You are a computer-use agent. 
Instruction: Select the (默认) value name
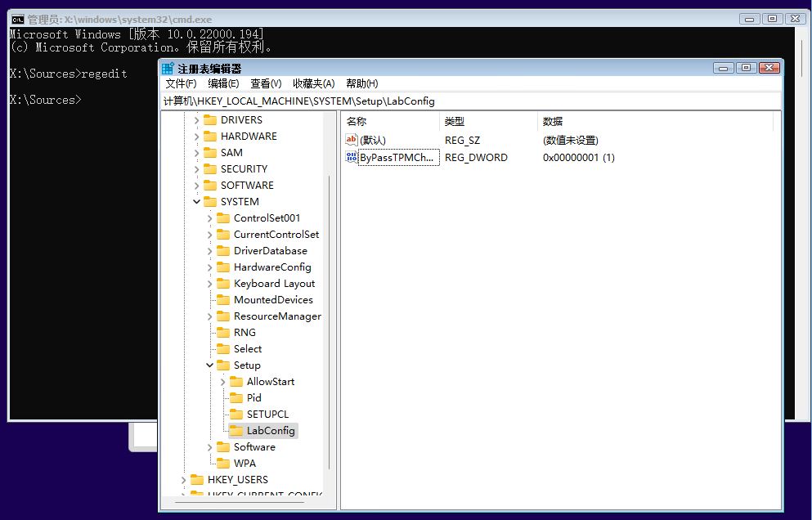(x=373, y=141)
